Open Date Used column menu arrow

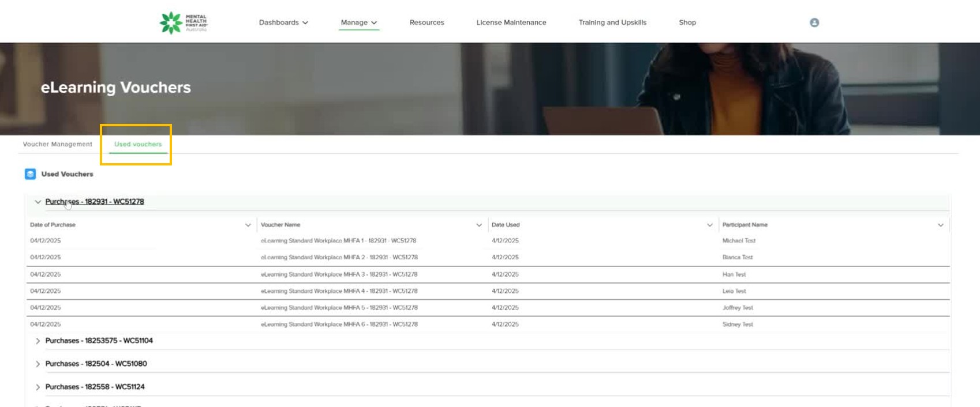[710, 225]
